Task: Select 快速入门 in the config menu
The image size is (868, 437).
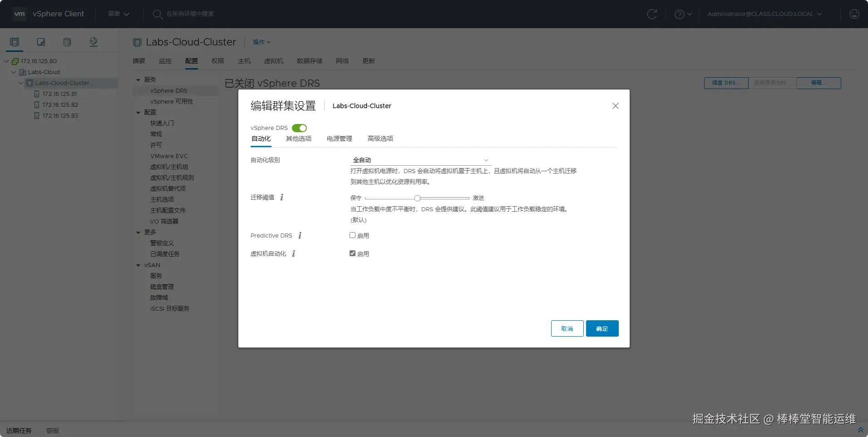Action: point(162,124)
